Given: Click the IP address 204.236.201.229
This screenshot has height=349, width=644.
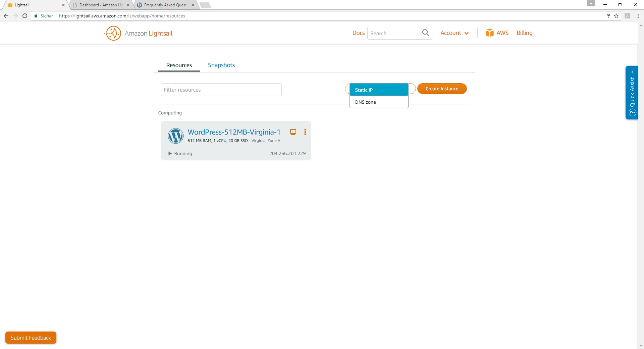Looking at the screenshot, I should click(287, 153).
